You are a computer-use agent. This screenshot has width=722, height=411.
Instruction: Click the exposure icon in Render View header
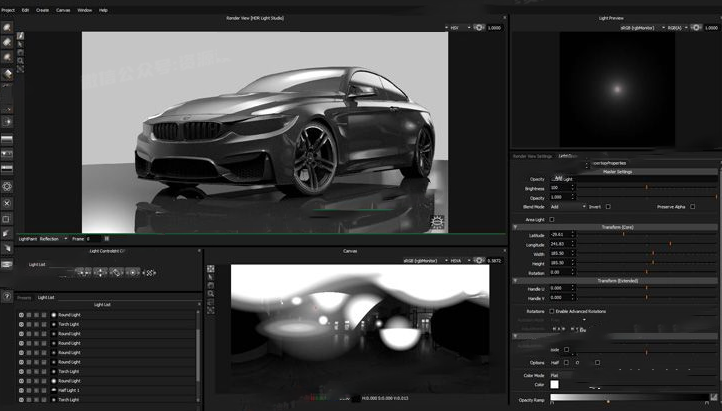tap(478, 27)
